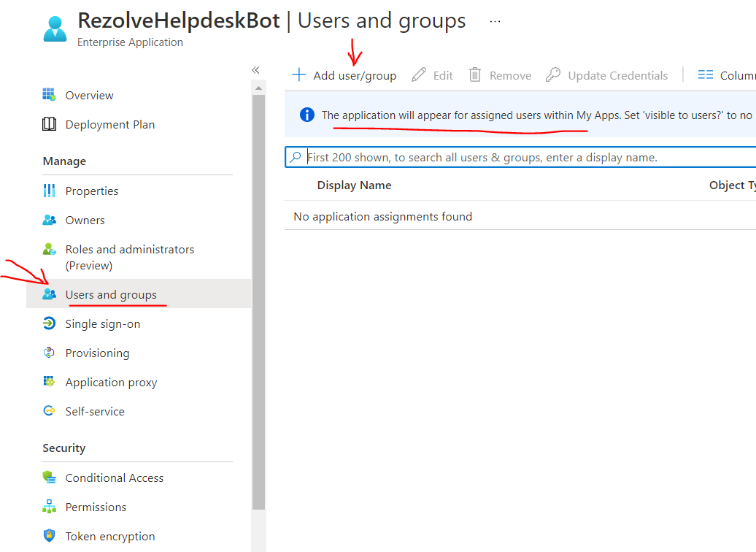Open Conditional Access settings
The image size is (756, 552).
(115, 478)
